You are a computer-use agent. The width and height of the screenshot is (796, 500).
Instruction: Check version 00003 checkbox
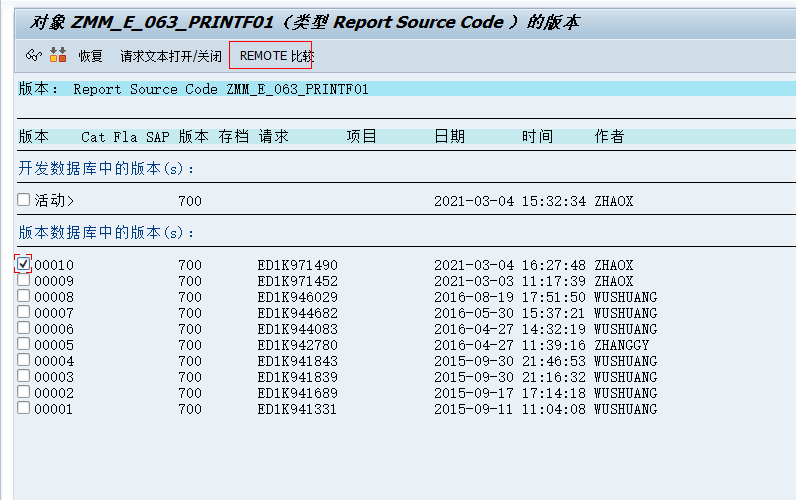click(23, 376)
